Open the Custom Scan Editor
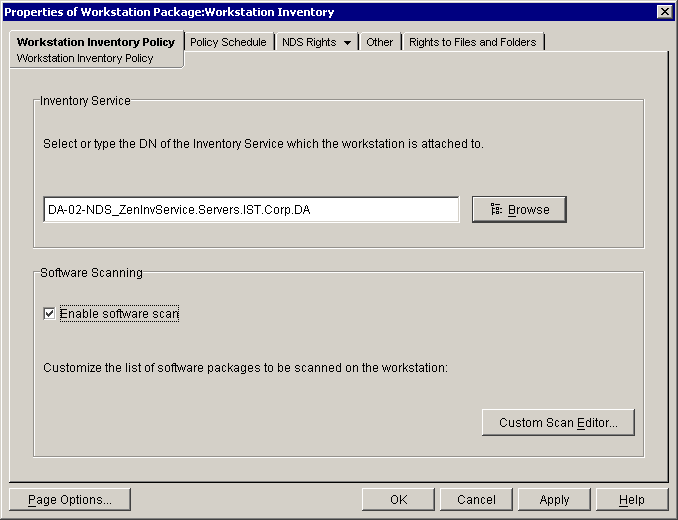The width and height of the screenshot is (678, 520). click(558, 422)
